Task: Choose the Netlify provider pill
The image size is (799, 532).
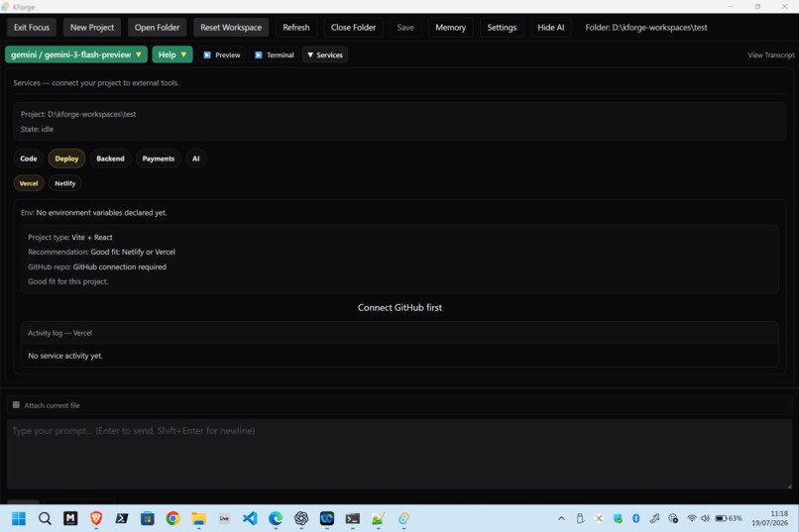Action: (x=64, y=183)
